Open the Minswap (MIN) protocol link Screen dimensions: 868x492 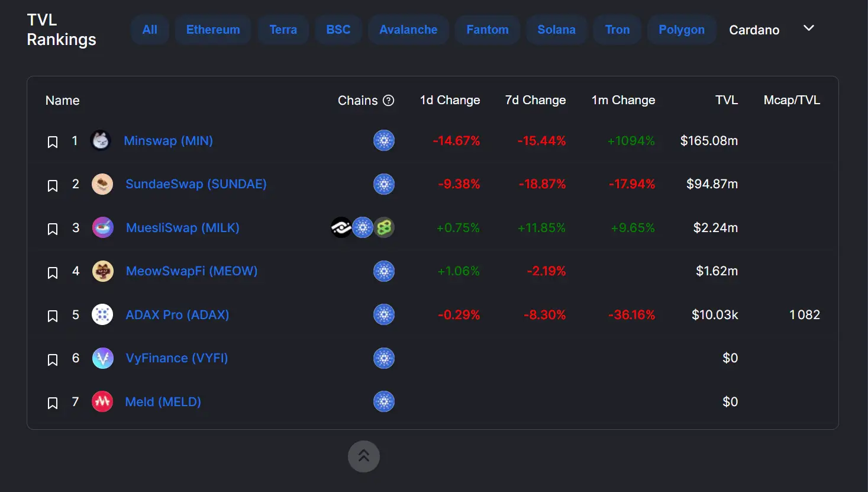[x=169, y=140]
